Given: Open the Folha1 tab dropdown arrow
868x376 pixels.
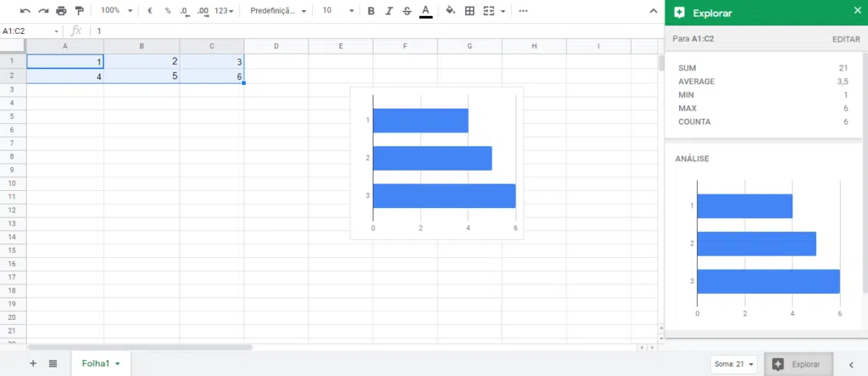Looking at the screenshot, I should tap(117, 364).
